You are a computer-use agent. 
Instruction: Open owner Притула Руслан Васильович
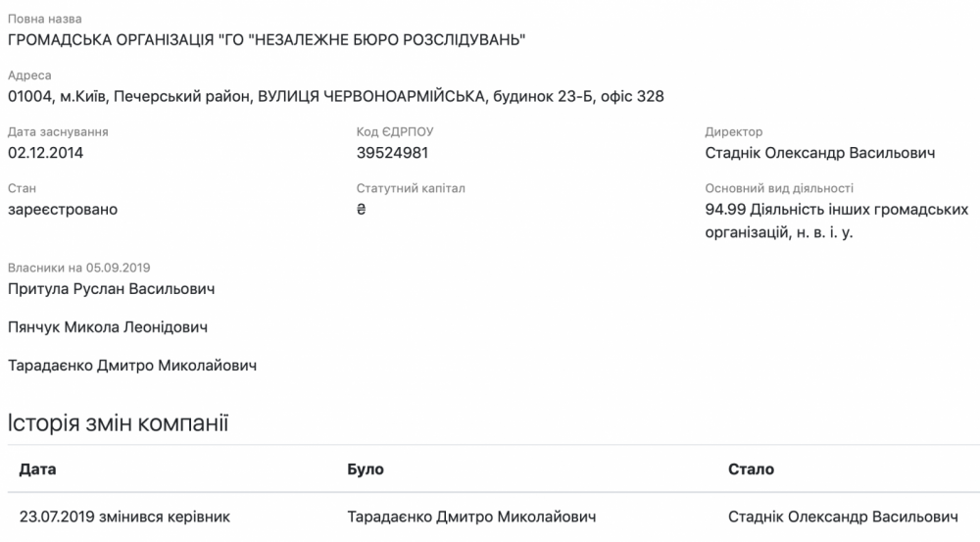coord(111,289)
